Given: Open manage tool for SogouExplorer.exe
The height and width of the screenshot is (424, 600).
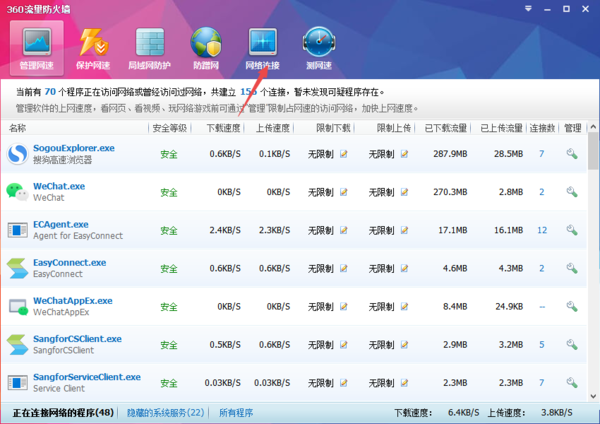Looking at the screenshot, I should tap(572, 154).
